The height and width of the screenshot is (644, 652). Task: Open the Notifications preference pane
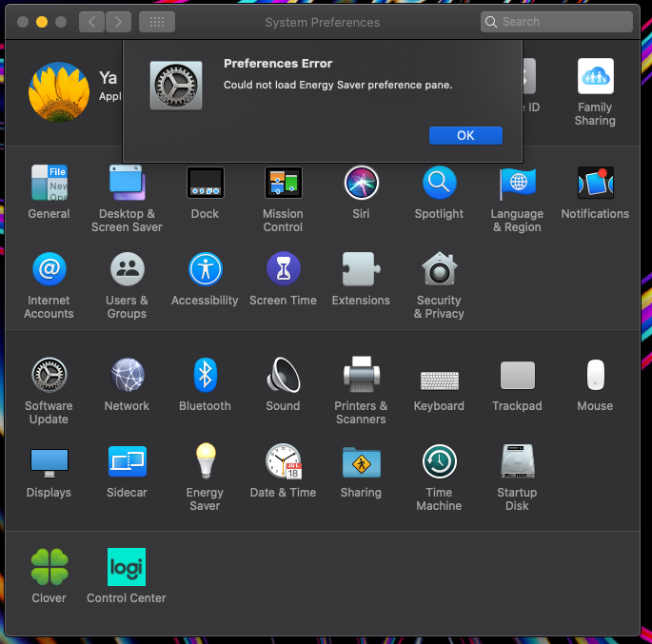[596, 183]
